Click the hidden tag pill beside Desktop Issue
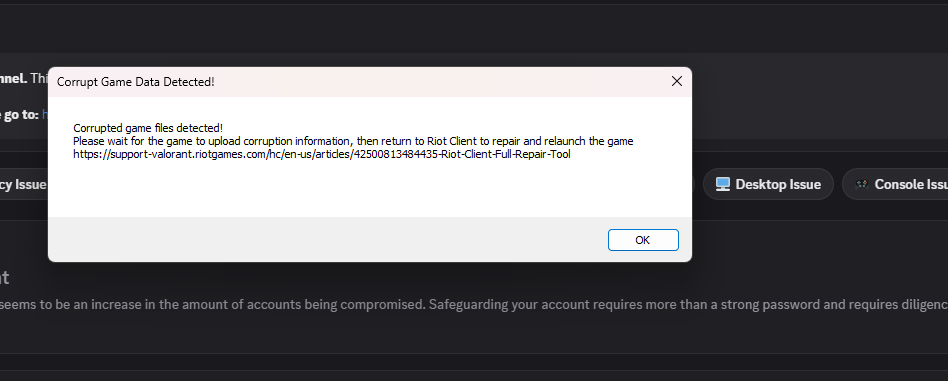This screenshot has width=948, height=381. coord(693,184)
